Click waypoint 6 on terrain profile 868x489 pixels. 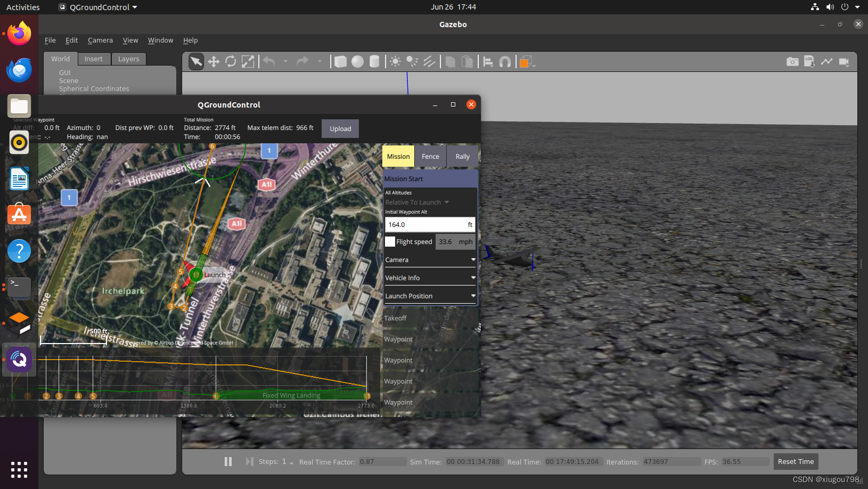(216, 396)
